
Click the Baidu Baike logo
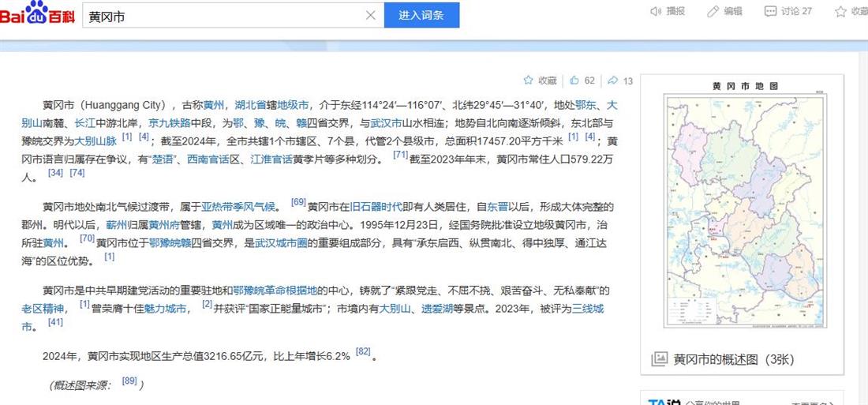(36, 13)
